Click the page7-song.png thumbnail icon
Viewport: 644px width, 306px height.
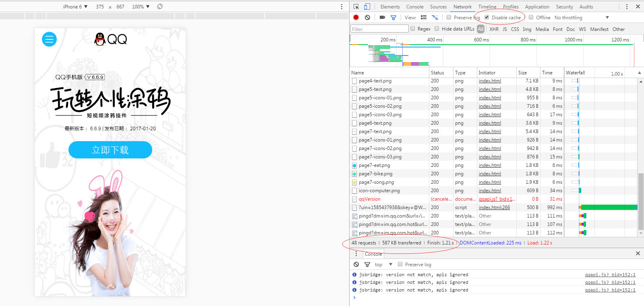coord(354,182)
